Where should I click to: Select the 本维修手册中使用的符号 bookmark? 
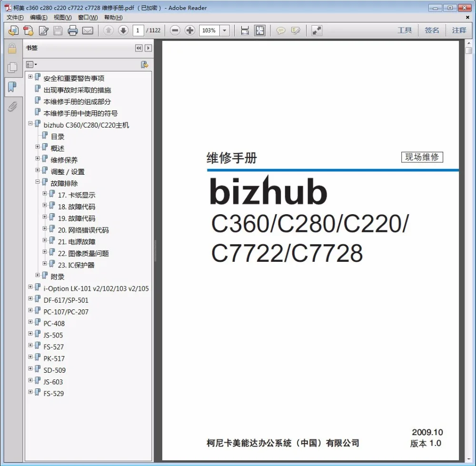point(81,114)
